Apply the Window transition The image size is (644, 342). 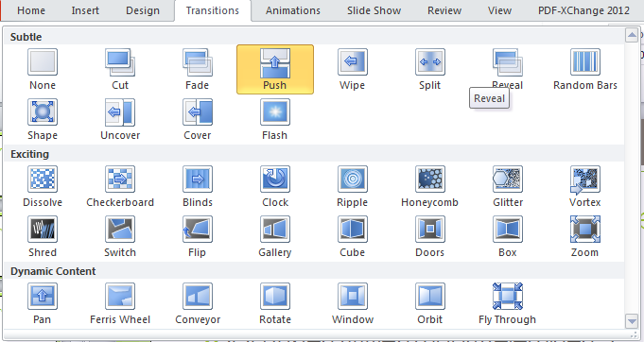point(353,304)
